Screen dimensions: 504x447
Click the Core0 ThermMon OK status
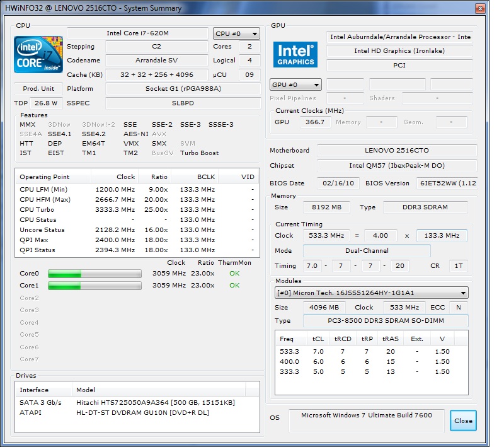click(234, 274)
